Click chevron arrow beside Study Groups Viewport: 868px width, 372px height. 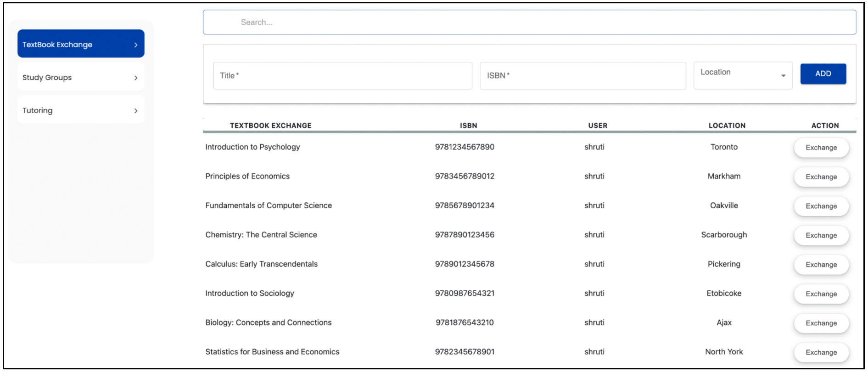[x=136, y=78]
